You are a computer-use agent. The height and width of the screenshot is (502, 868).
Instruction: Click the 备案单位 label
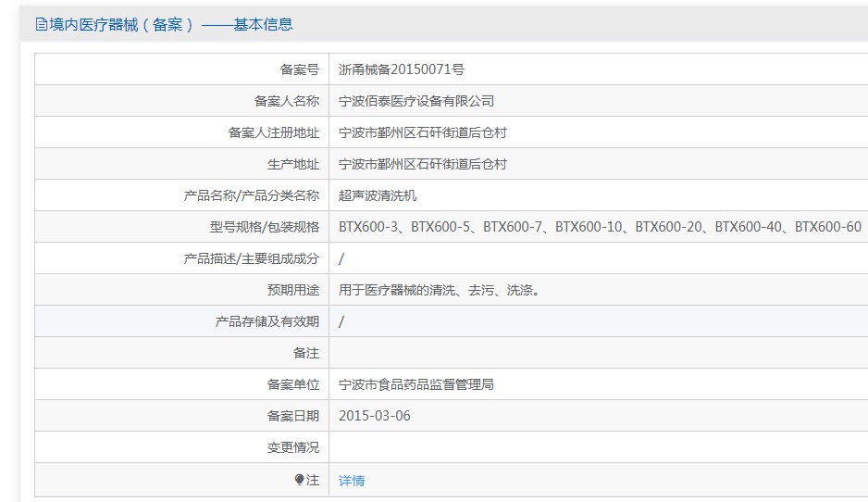click(293, 384)
